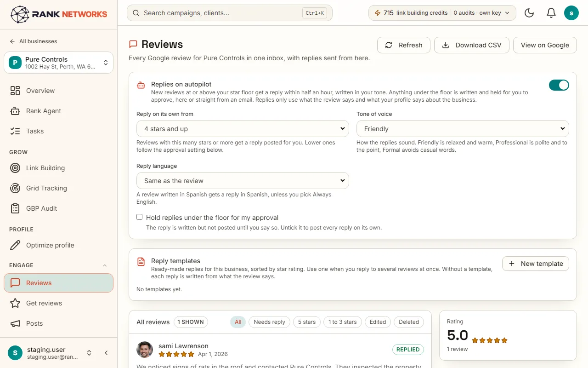Viewport: 588px width, 368px height.
Task: Collapse the sidebar with the chevron icon
Action: [106, 353]
